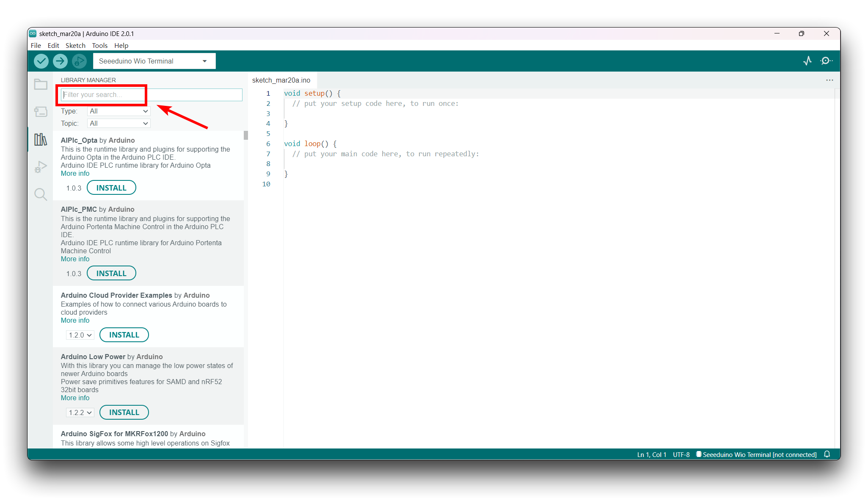The width and height of the screenshot is (868, 501).
Task: Click the Arduino app icon in title bar
Action: pos(33,33)
